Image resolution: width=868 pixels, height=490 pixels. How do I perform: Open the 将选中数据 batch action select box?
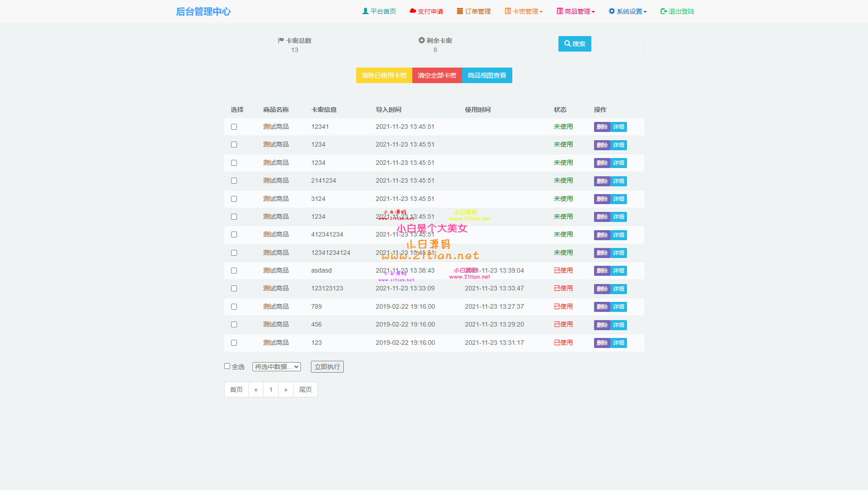(277, 367)
